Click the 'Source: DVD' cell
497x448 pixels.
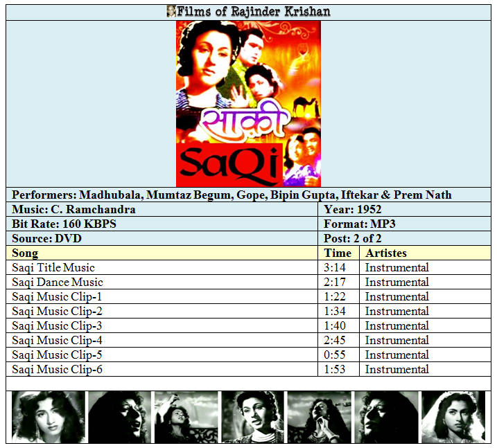point(162,238)
